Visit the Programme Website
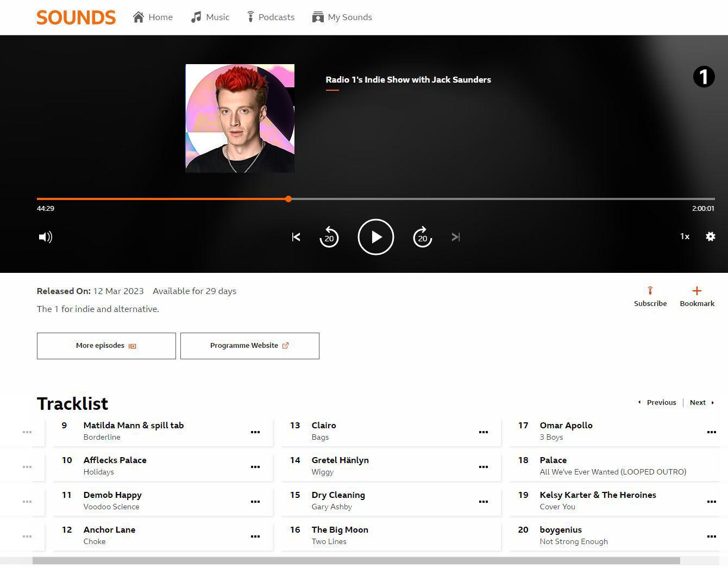Screen dimensions: 728x568 point(250,346)
